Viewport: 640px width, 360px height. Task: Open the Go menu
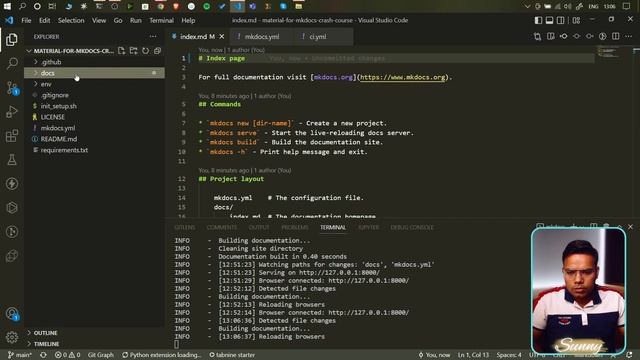point(118,20)
